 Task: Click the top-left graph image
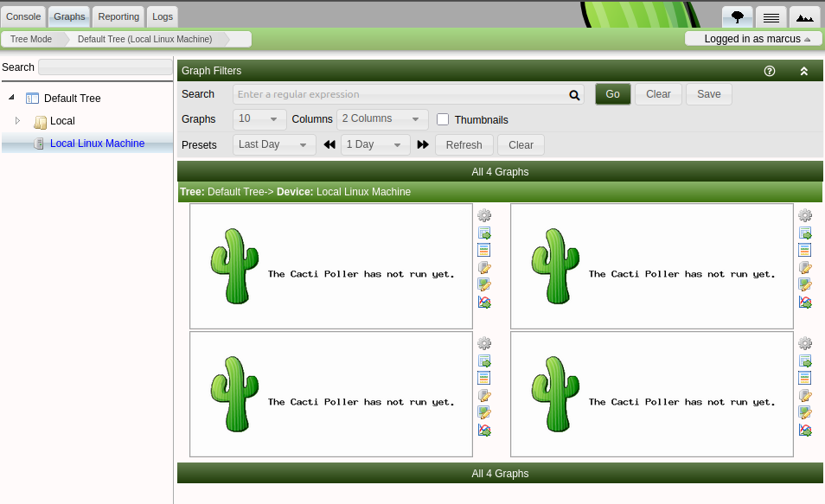click(331, 266)
